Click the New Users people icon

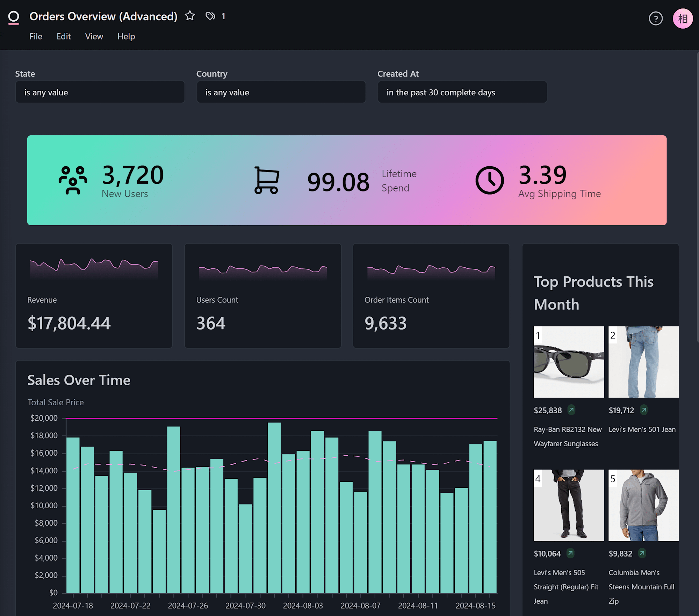coord(73,180)
